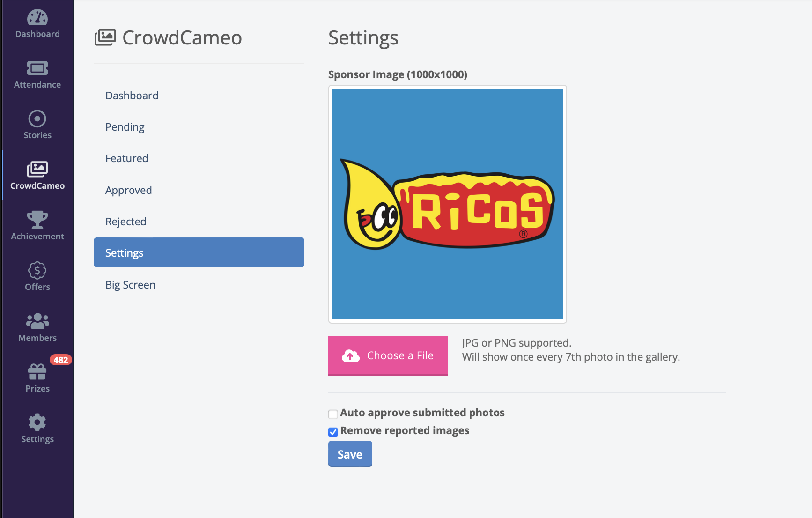Open the Prizes gift icon

[x=37, y=372]
